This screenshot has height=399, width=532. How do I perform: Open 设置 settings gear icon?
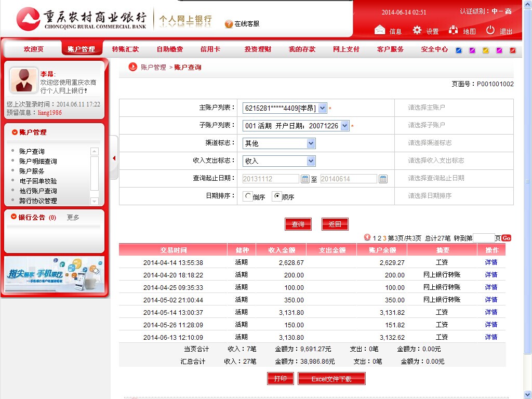pyautogui.click(x=417, y=30)
